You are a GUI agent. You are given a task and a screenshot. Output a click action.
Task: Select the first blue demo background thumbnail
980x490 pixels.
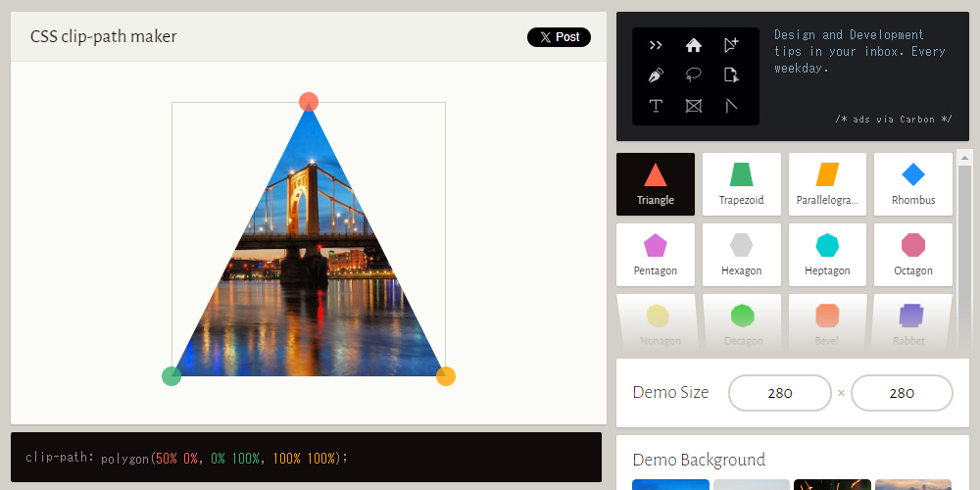tap(670, 484)
